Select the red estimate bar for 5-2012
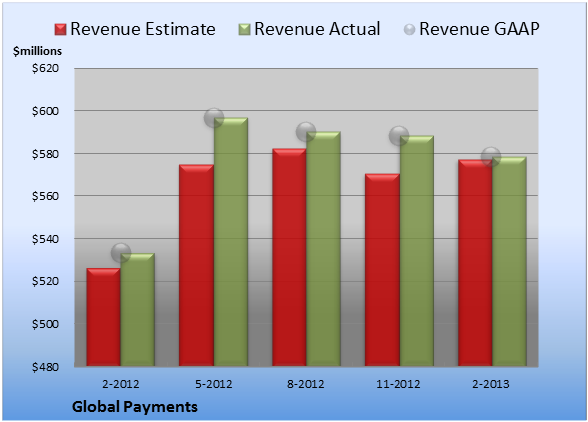This screenshot has height=422, width=588. pos(196,265)
